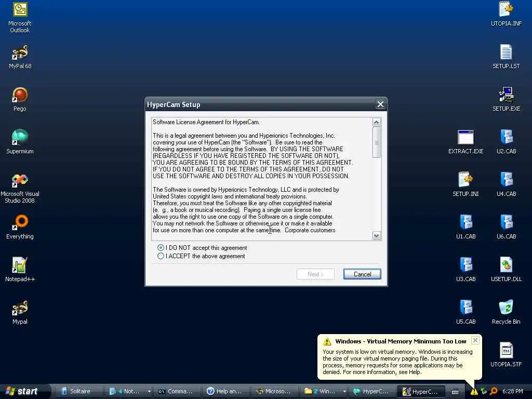Click the 6:28 PM system clock
The image size is (532, 399).
pos(512,391)
